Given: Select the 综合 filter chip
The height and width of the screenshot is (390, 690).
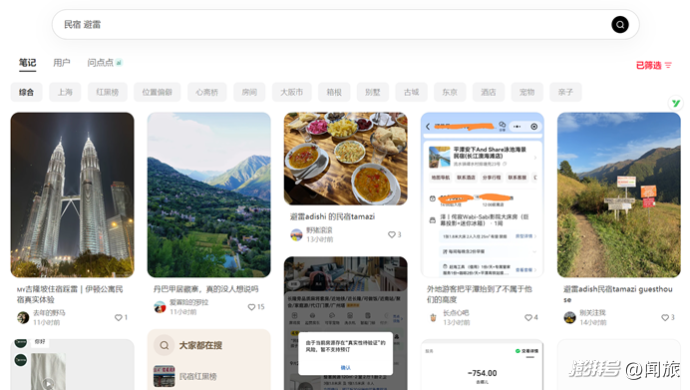Looking at the screenshot, I should click(26, 92).
